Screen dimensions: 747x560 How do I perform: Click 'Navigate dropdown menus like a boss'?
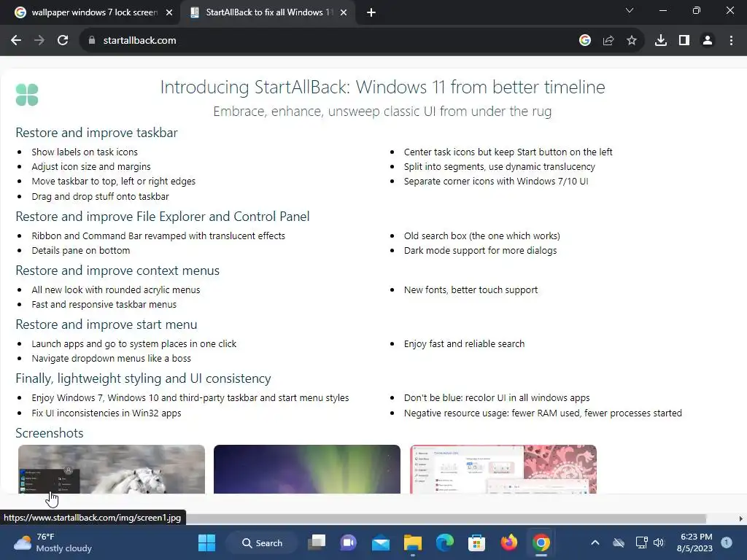pos(112,359)
